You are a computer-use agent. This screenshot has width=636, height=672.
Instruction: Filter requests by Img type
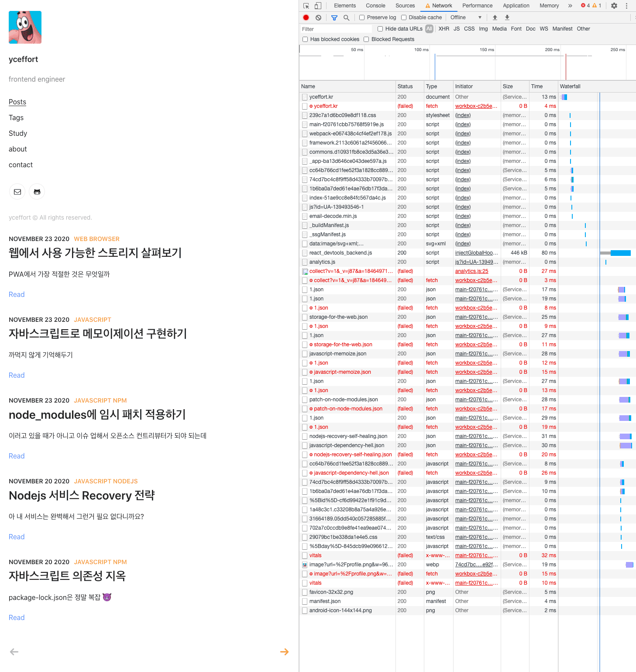(x=483, y=29)
